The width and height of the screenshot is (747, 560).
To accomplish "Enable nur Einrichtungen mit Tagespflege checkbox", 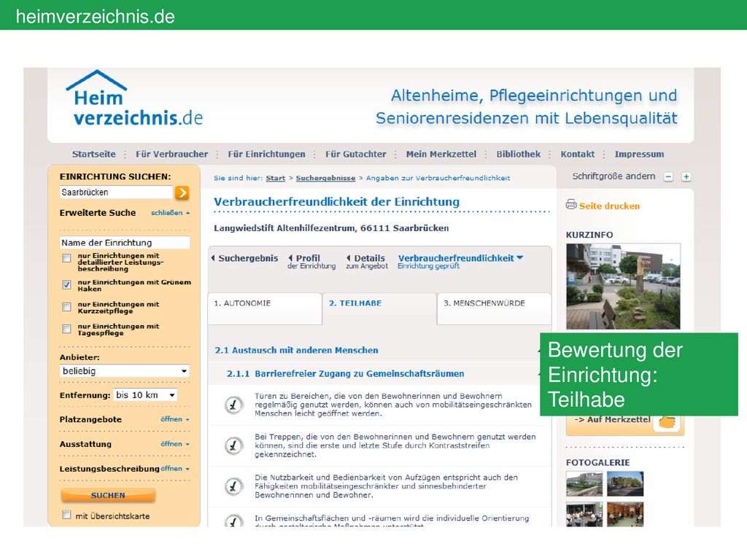I will pyautogui.click(x=66, y=329).
